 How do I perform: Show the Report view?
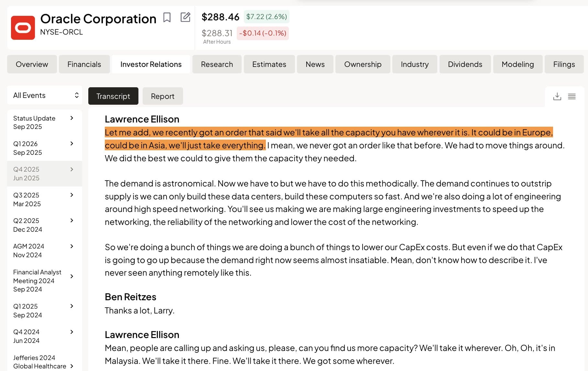click(162, 96)
